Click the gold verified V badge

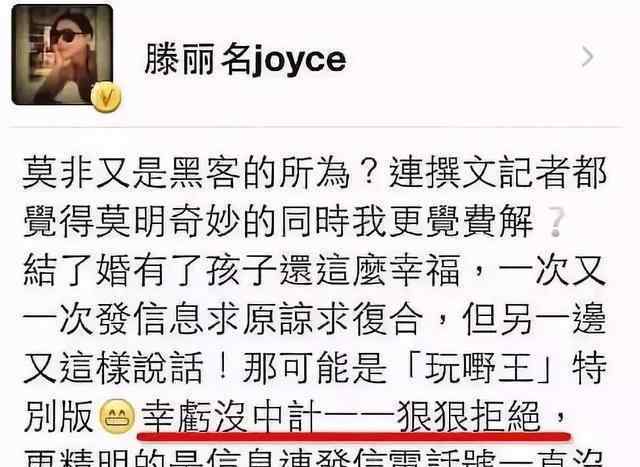click(106, 97)
